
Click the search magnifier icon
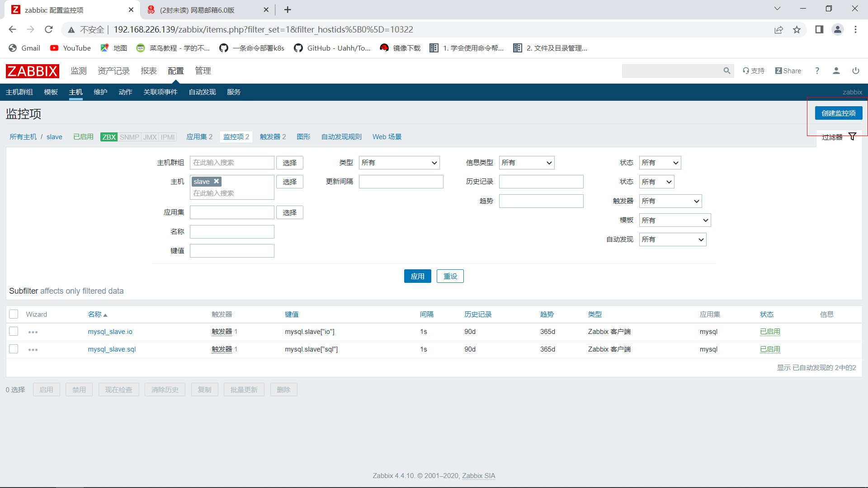pyautogui.click(x=726, y=71)
